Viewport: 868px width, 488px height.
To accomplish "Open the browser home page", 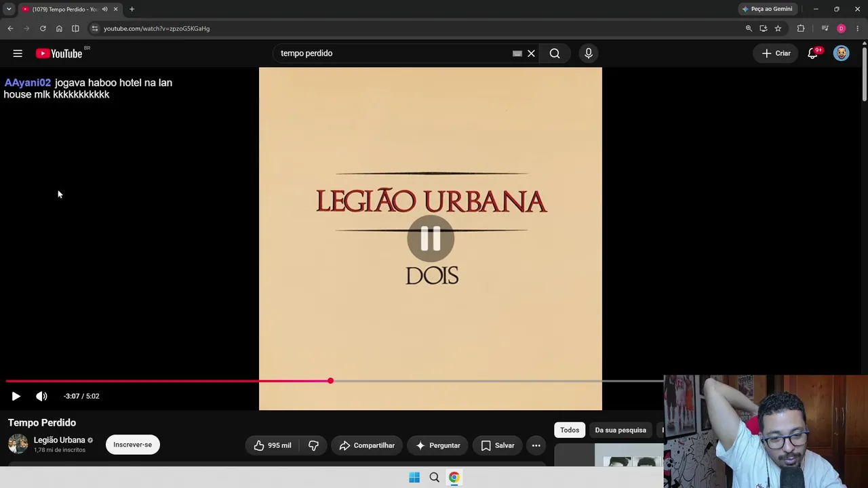I will click(x=59, y=28).
